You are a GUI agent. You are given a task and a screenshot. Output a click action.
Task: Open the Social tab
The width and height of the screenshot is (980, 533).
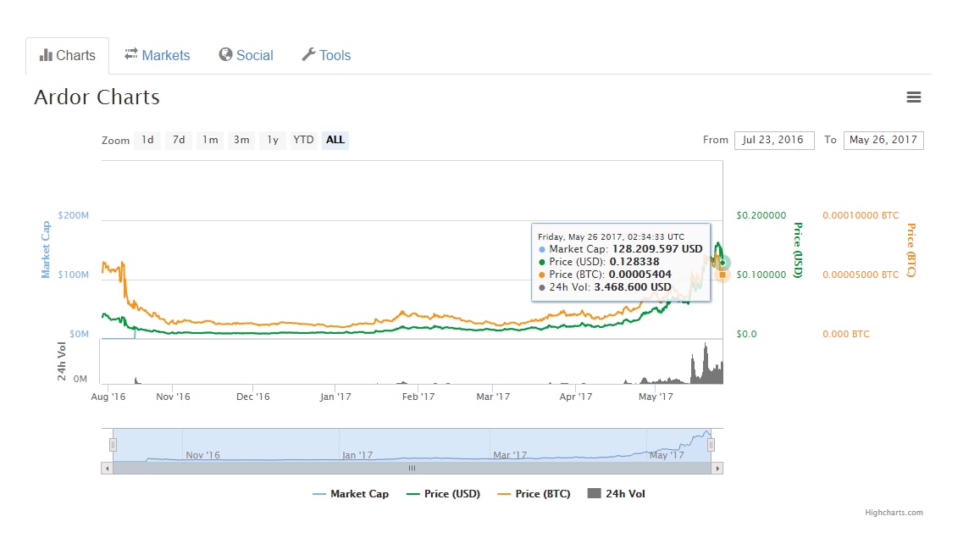[246, 56]
